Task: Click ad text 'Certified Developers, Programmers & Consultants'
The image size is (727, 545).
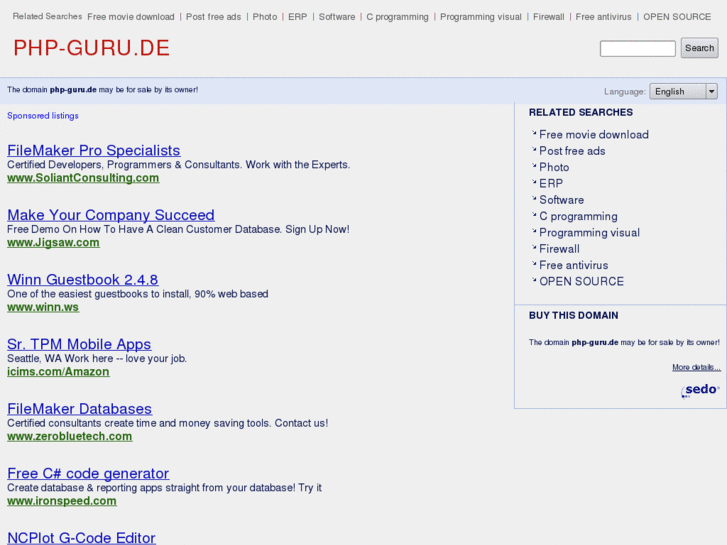Action: [124, 165]
